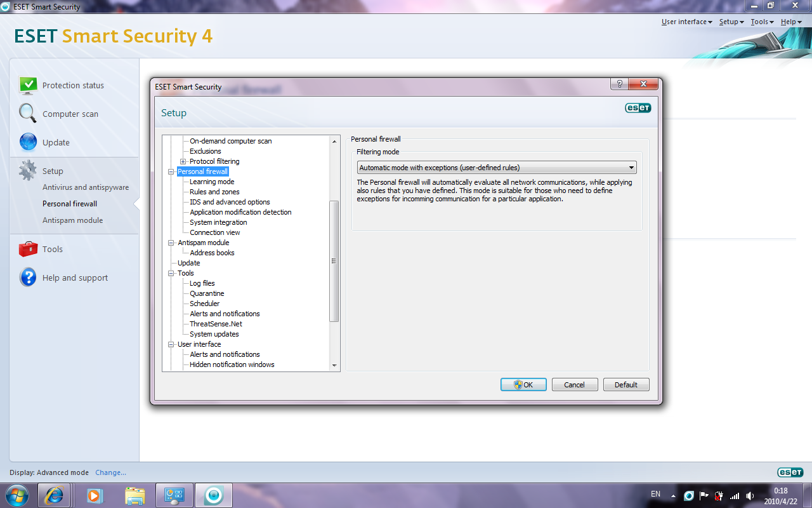This screenshot has height=508, width=812.
Task: Select Exclusions in tree
Action: (206, 151)
